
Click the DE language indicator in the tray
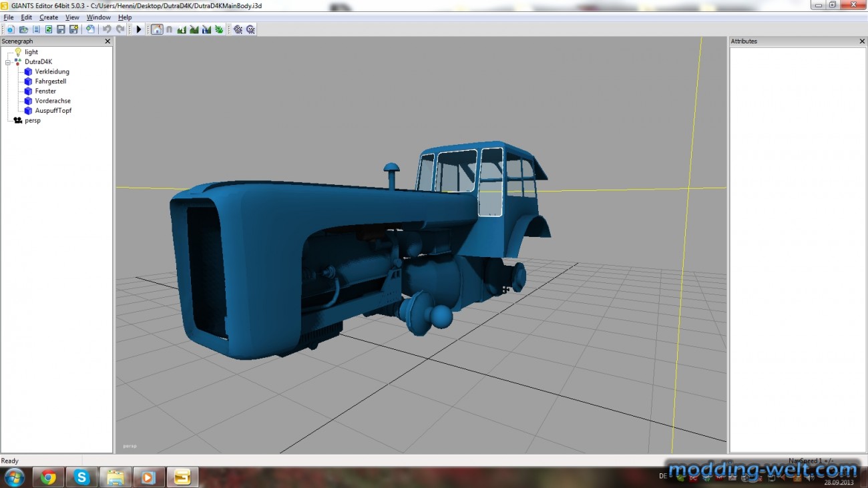point(664,477)
